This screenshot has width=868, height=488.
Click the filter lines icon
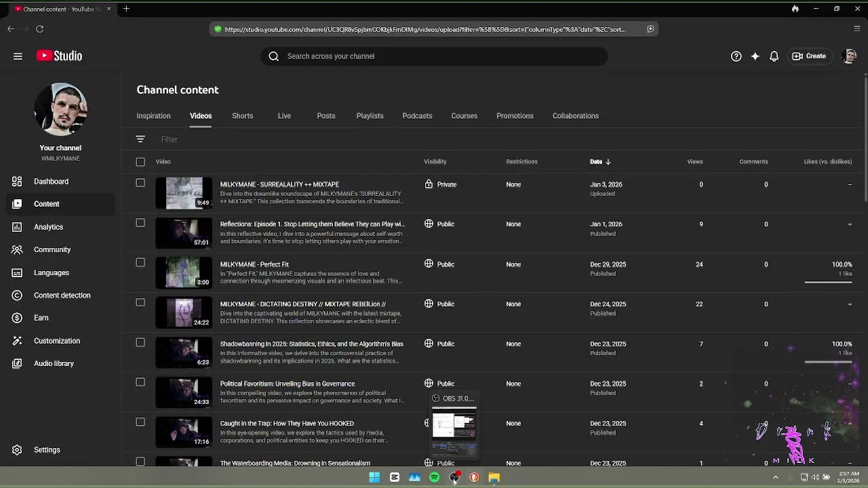(140, 140)
